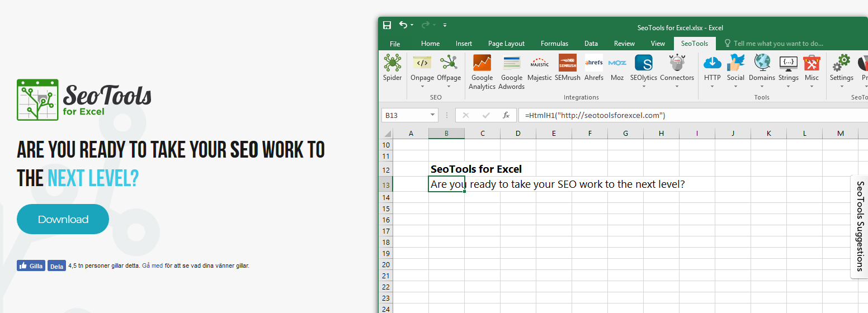Expand the Connectors dropdown arrow
The image size is (868, 313).
coord(677,87)
